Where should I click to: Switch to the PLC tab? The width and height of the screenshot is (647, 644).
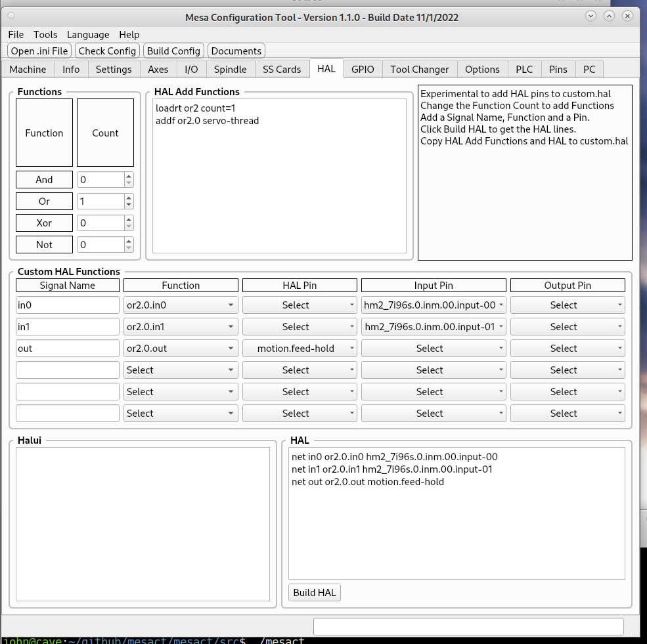(524, 70)
